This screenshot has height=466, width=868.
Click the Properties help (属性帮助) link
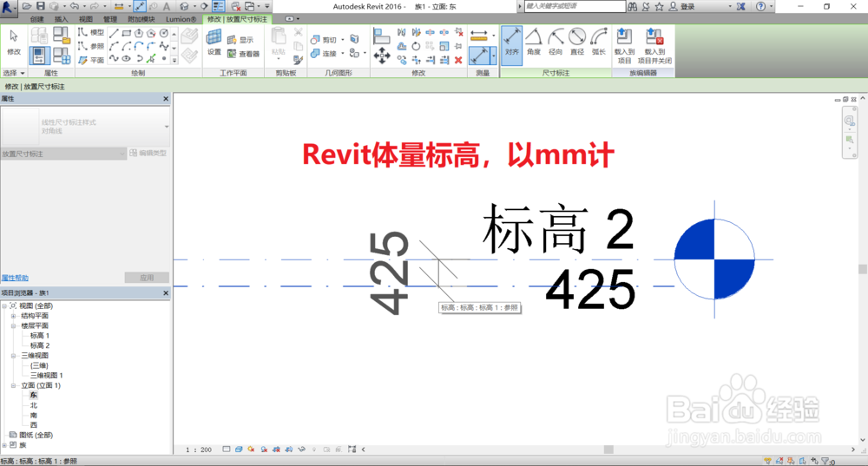click(15, 278)
